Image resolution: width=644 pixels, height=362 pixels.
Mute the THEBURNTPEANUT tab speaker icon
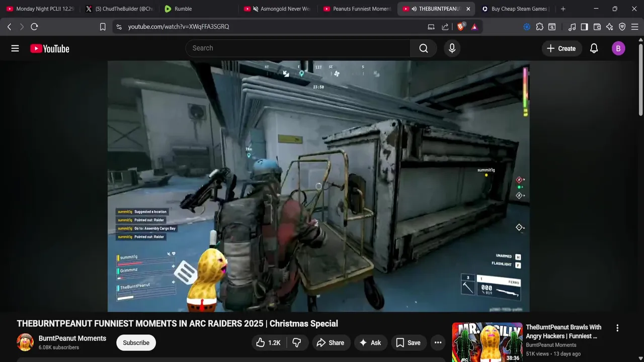pos(414,9)
